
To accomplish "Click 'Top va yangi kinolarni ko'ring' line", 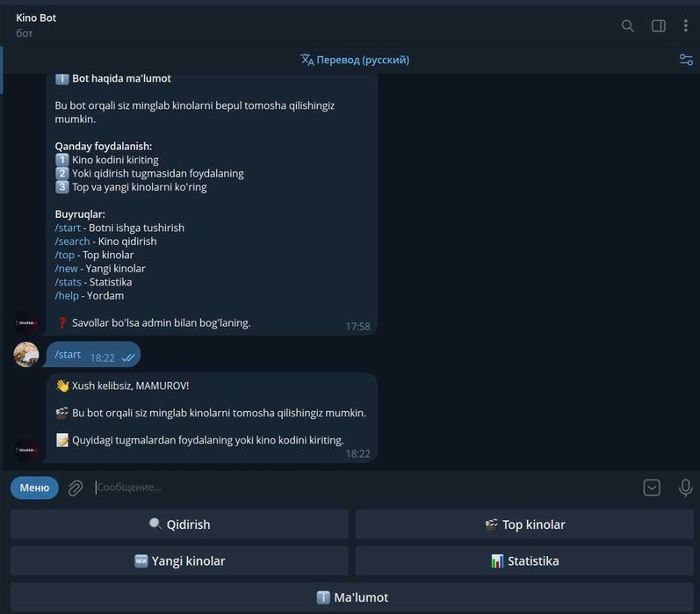I will [x=140, y=187].
